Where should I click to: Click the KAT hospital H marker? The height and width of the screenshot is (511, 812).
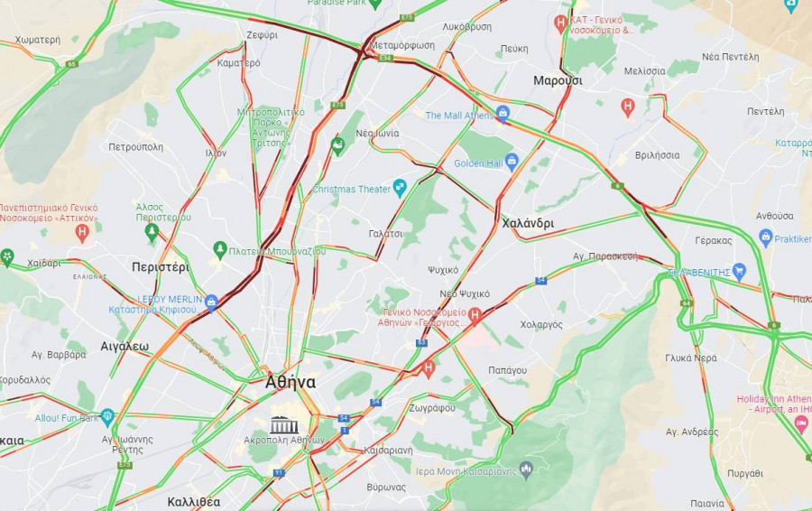click(x=560, y=23)
